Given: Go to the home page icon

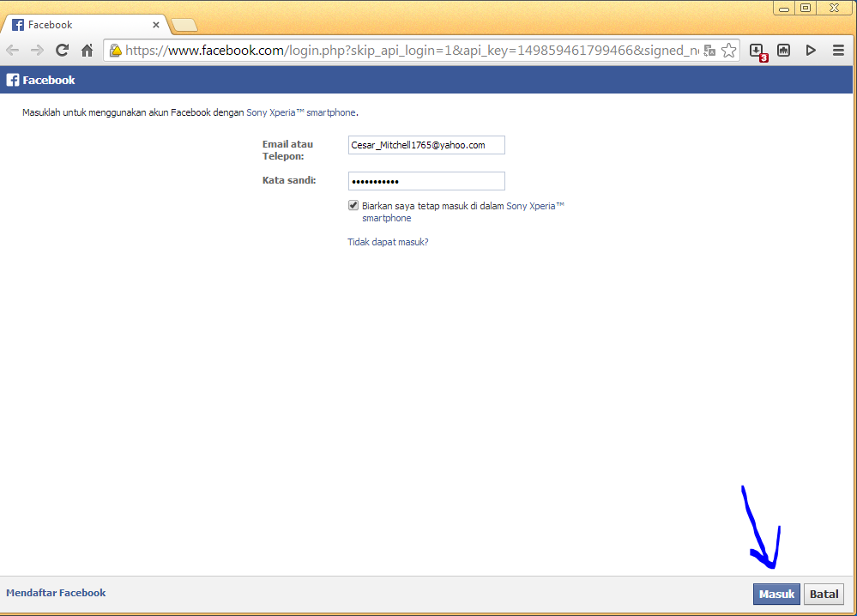Looking at the screenshot, I should point(87,51).
